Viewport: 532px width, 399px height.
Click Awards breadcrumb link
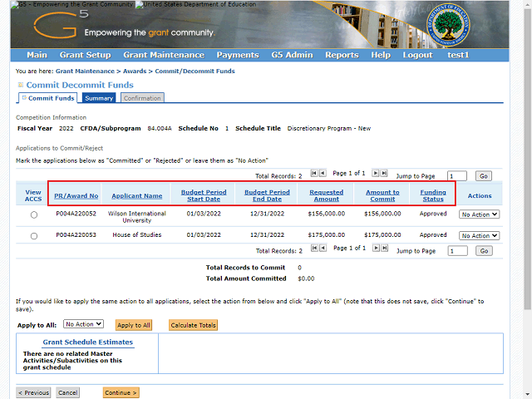tap(135, 71)
